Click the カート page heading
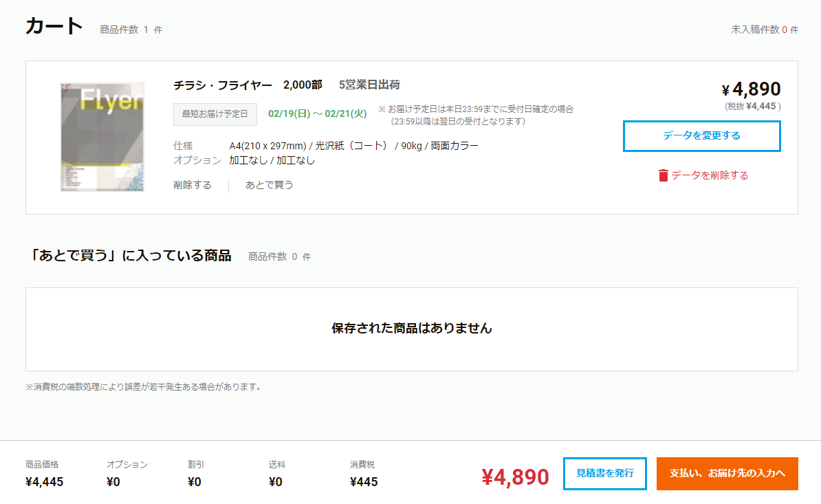Screen dimensions: 821x504 (x=54, y=27)
